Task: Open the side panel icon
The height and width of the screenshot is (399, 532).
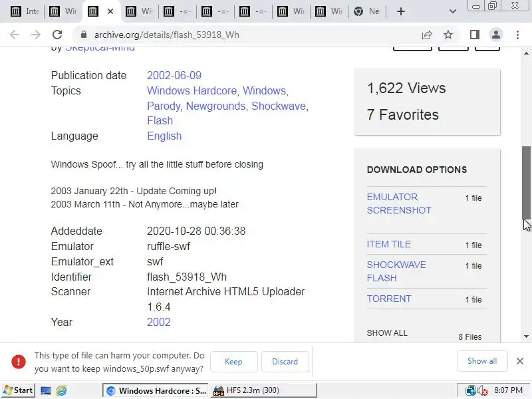Action: click(x=475, y=35)
